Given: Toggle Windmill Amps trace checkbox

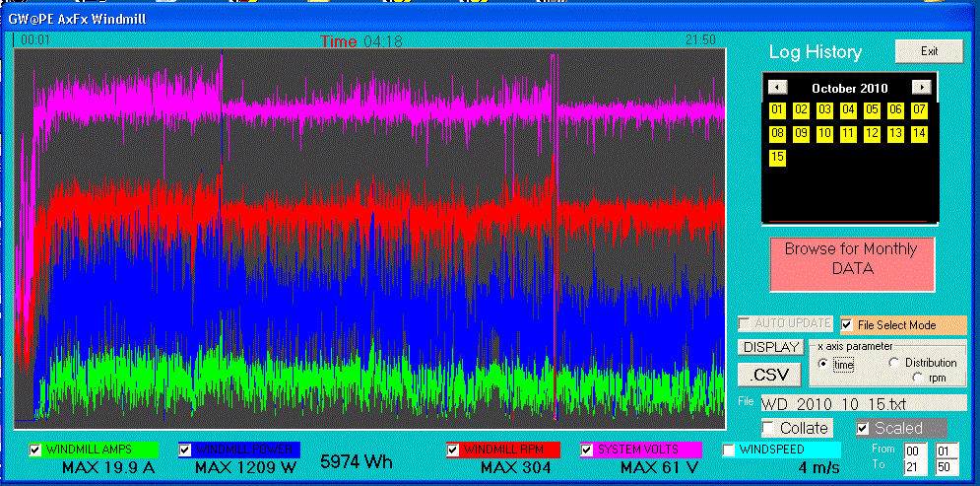Looking at the screenshot, I should coord(36,450).
